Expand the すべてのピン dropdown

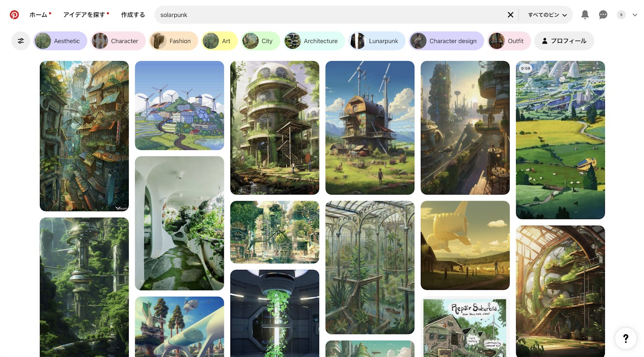tap(547, 15)
